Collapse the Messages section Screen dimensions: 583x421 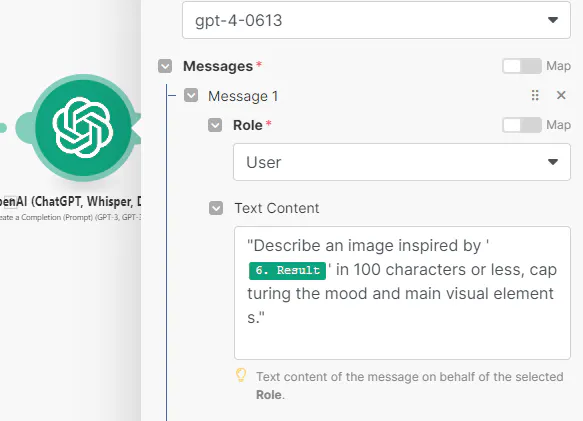tap(165, 66)
